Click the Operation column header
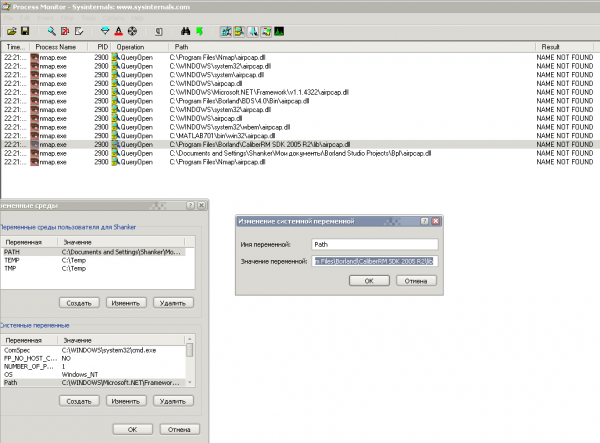The image size is (600, 443). point(140,47)
